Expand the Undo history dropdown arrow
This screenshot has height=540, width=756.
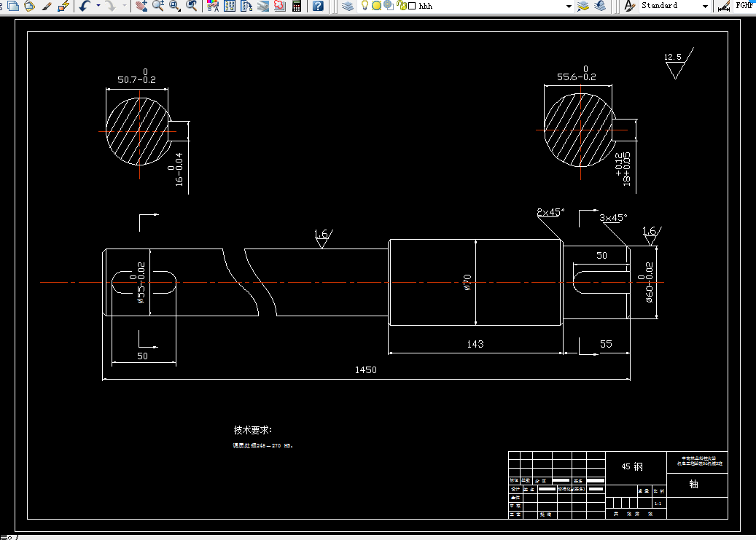pyautogui.click(x=98, y=6)
